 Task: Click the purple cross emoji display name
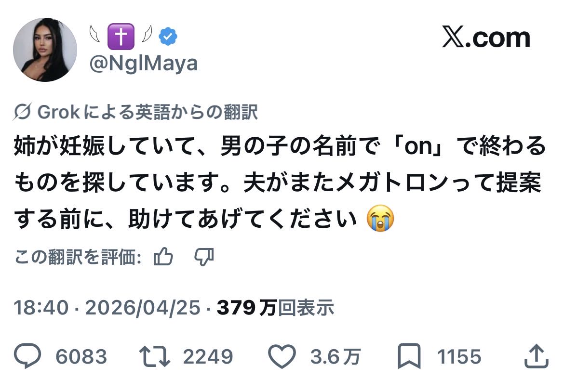point(121,37)
